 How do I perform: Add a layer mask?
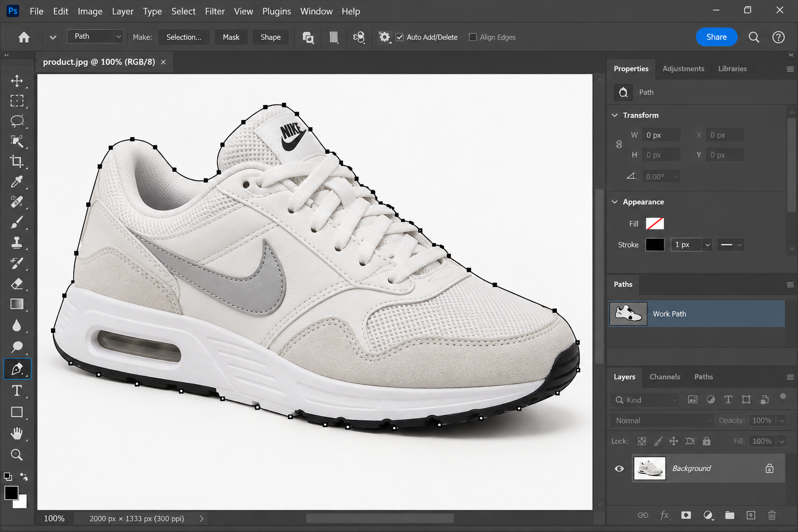tap(686, 515)
